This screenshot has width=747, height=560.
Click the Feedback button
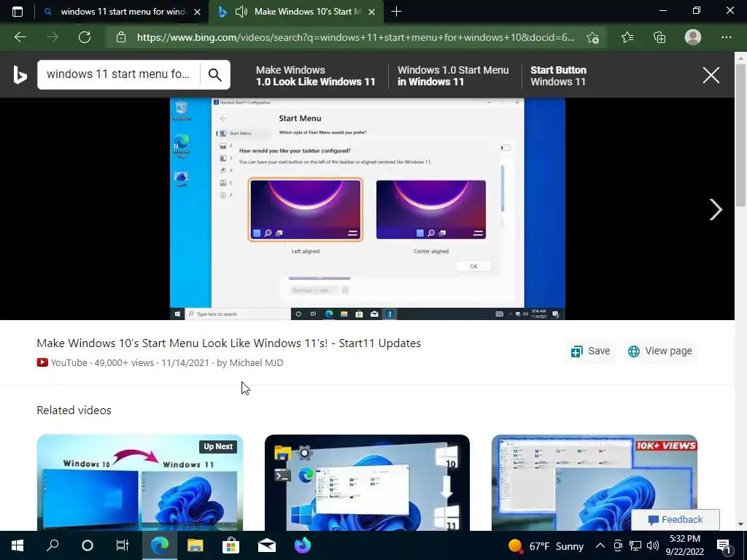tap(675, 519)
